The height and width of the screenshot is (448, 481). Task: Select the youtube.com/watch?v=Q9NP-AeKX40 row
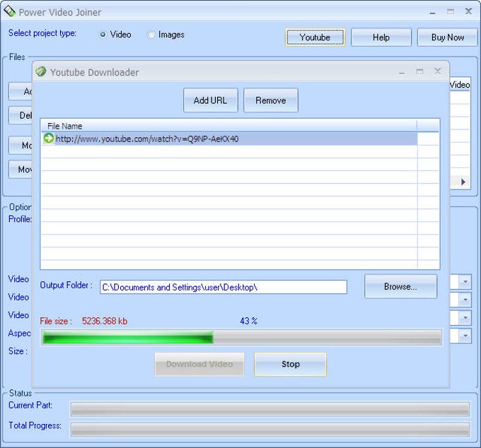tap(229, 138)
